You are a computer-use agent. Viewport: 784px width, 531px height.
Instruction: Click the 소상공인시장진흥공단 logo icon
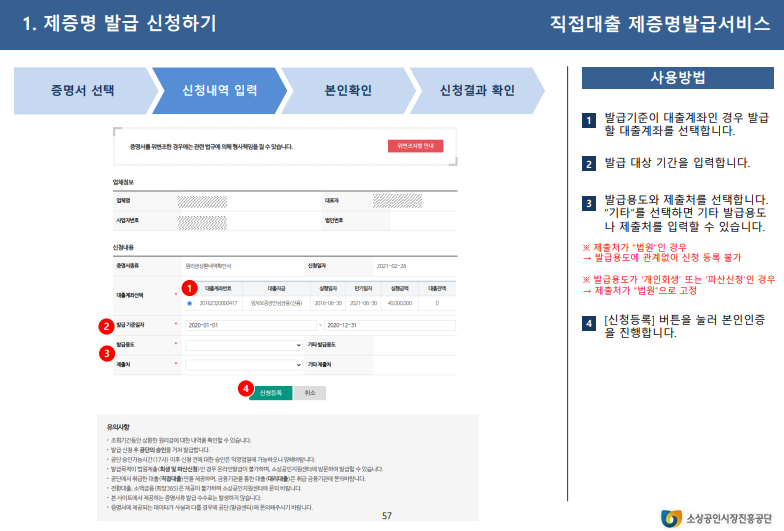(x=672, y=518)
